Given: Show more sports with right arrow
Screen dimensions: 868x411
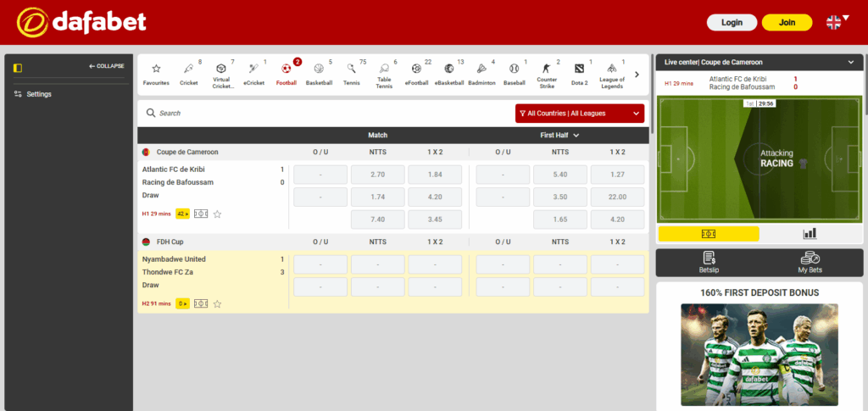Looking at the screenshot, I should (637, 74).
